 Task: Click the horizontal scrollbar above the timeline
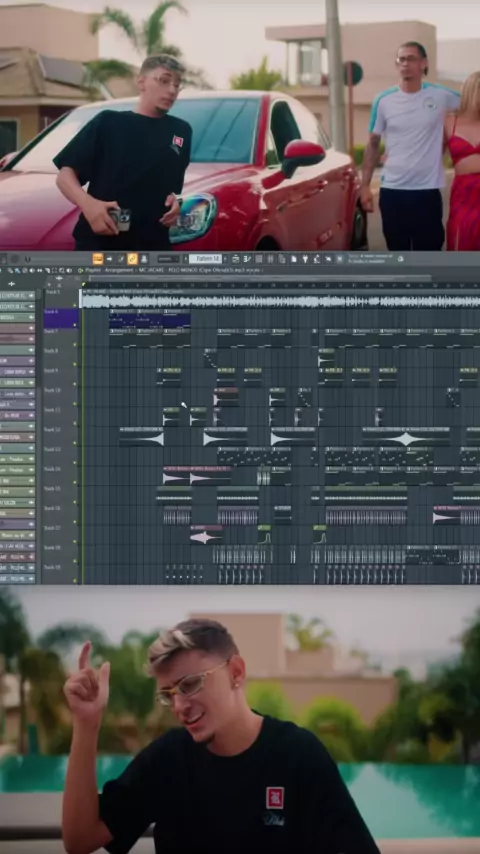[x=260, y=278]
